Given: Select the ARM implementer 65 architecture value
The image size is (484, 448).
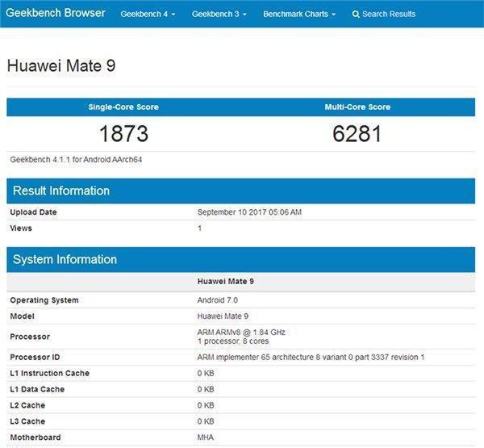Looking at the screenshot, I should [x=311, y=357].
